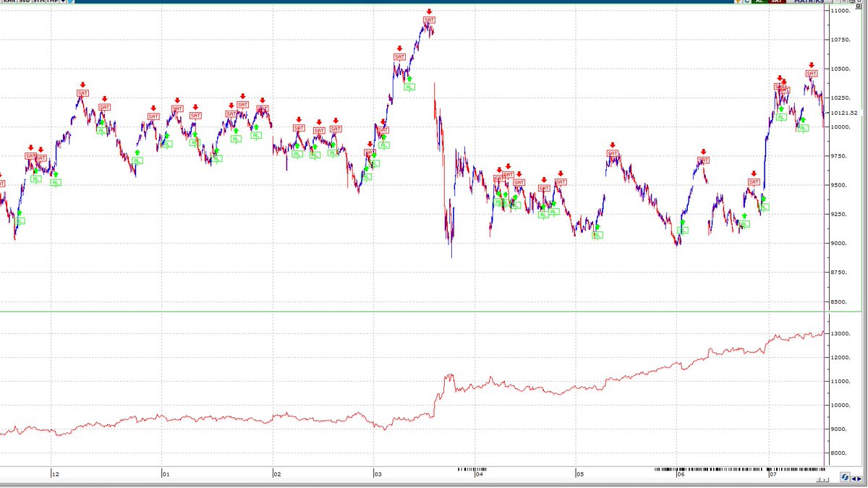868x488 pixels.
Task: Click the 13000 label on the lower indicator axis
Action: tap(841, 334)
